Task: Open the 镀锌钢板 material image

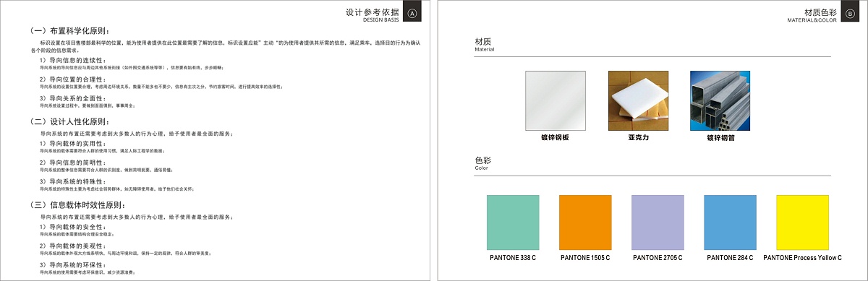Action: (x=555, y=100)
